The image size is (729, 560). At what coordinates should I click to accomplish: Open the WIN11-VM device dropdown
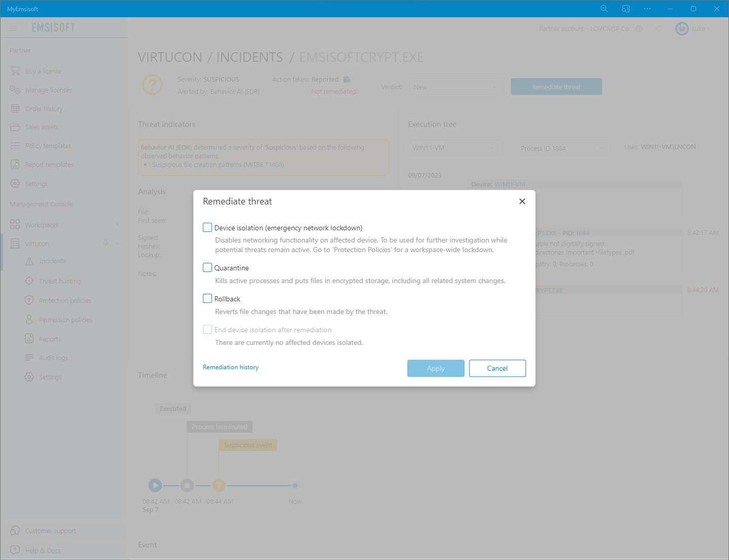point(456,148)
